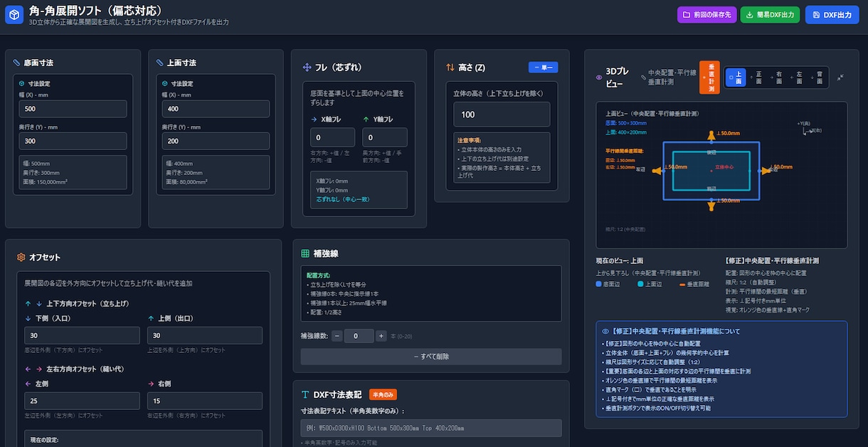The height and width of the screenshot is (447, 868).
Task: Click the eye icon in 中央配置・平行線垂直計測機能について heading
Action: pyautogui.click(x=605, y=332)
